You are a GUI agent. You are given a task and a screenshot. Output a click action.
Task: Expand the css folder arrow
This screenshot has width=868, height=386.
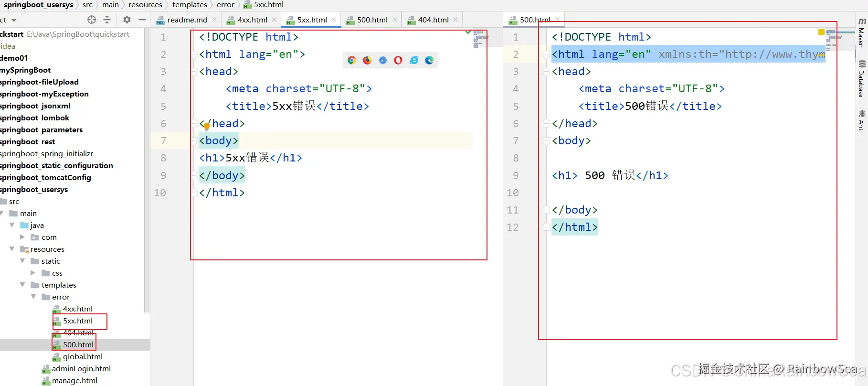(x=33, y=273)
